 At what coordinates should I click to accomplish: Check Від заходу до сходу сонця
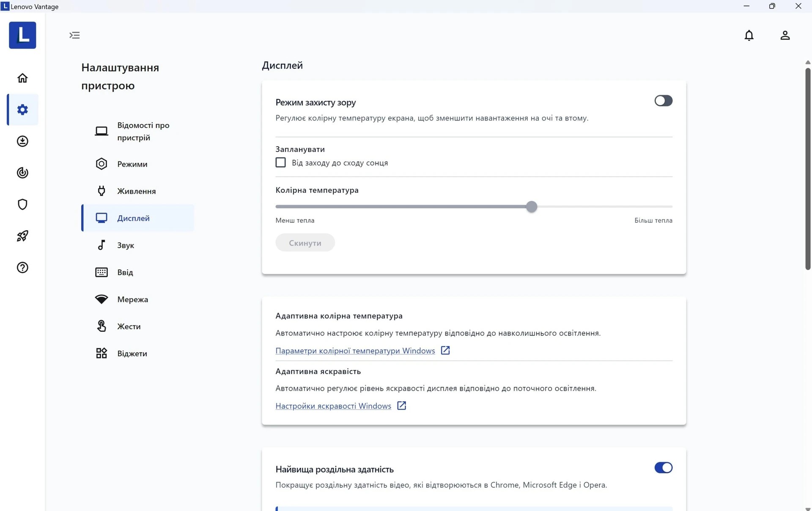click(x=280, y=163)
